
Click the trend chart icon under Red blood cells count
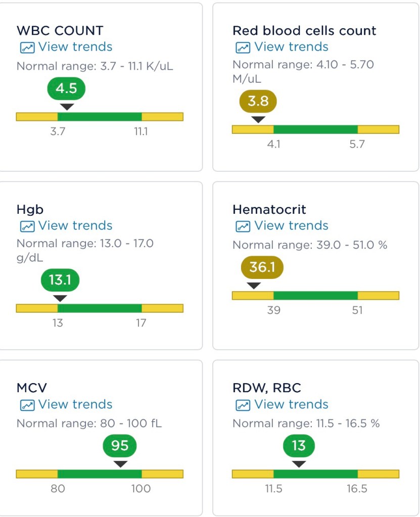243,48
